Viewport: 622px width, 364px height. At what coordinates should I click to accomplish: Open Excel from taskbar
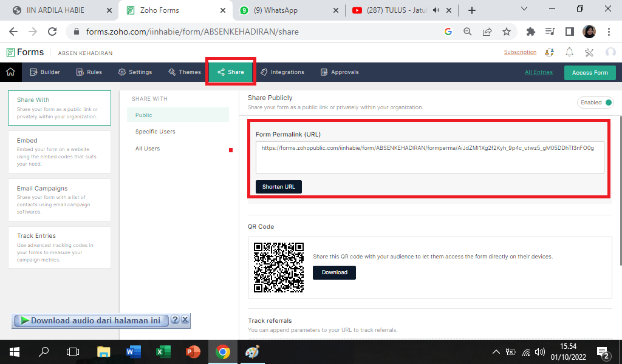point(163,352)
